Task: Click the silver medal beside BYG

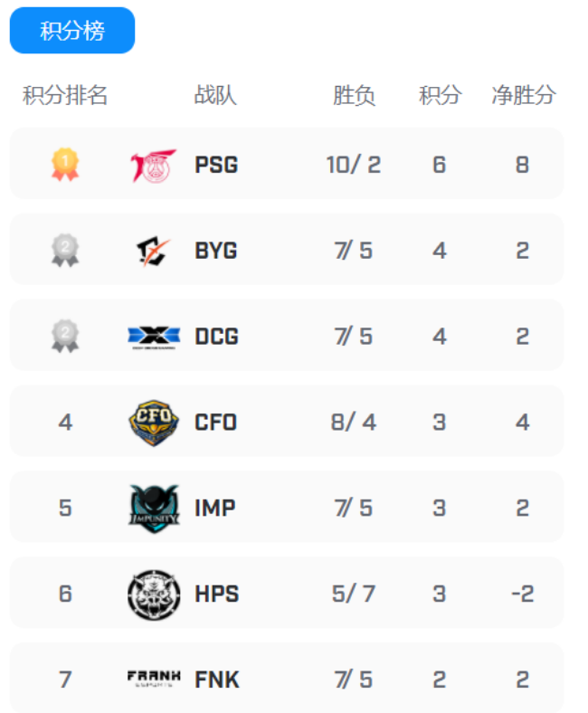Action: [65, 251]
